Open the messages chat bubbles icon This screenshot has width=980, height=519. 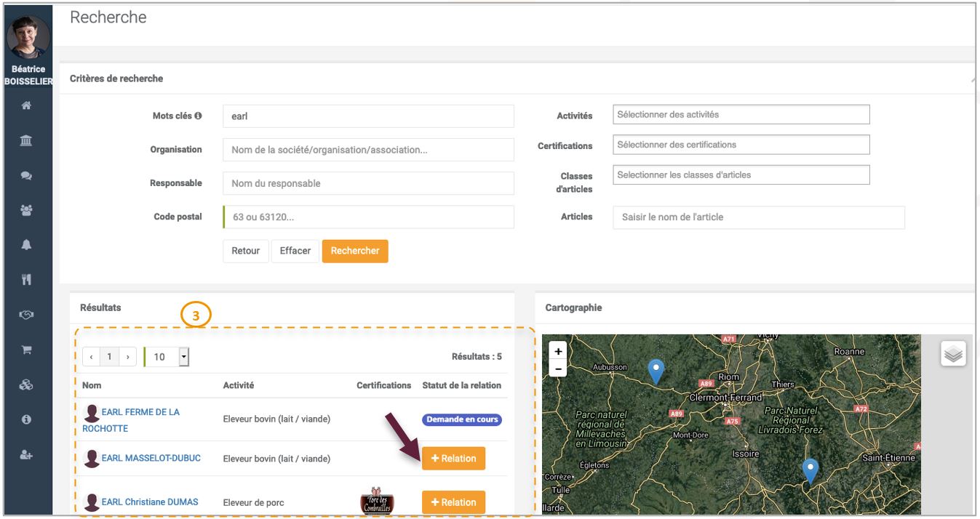pyautogui.click(x=26, y=175)
